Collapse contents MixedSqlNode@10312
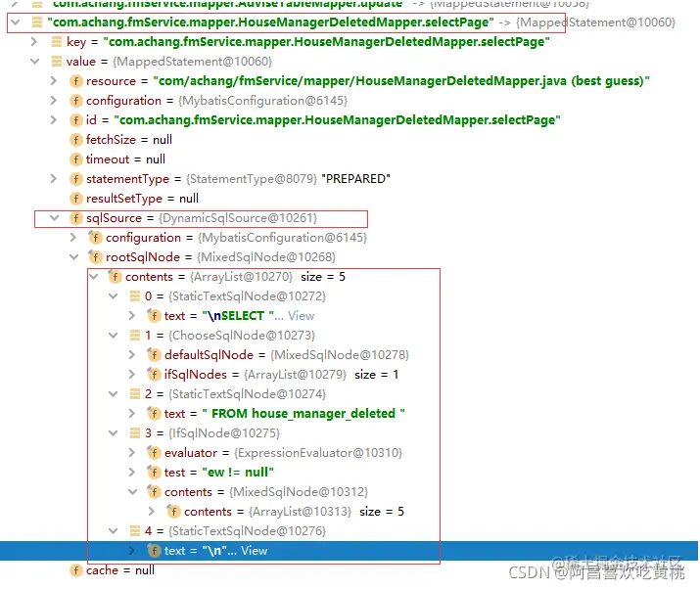Image resolution: width=700 pixels, height=589 pixels. pos(133,492)
